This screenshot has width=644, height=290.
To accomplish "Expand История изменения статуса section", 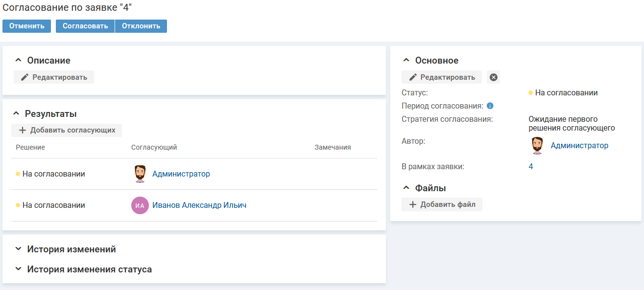I will point(19,269).
